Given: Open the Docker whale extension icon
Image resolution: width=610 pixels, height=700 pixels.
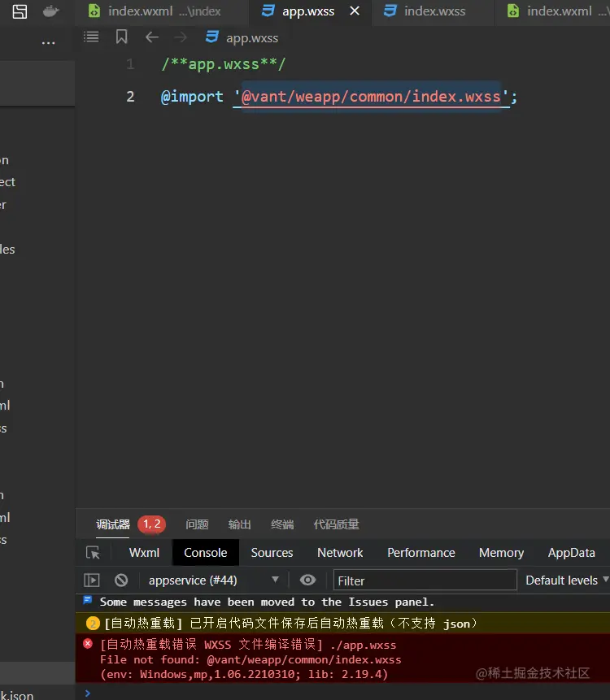Looking at the screenshot, I should (x=50, y=11).
